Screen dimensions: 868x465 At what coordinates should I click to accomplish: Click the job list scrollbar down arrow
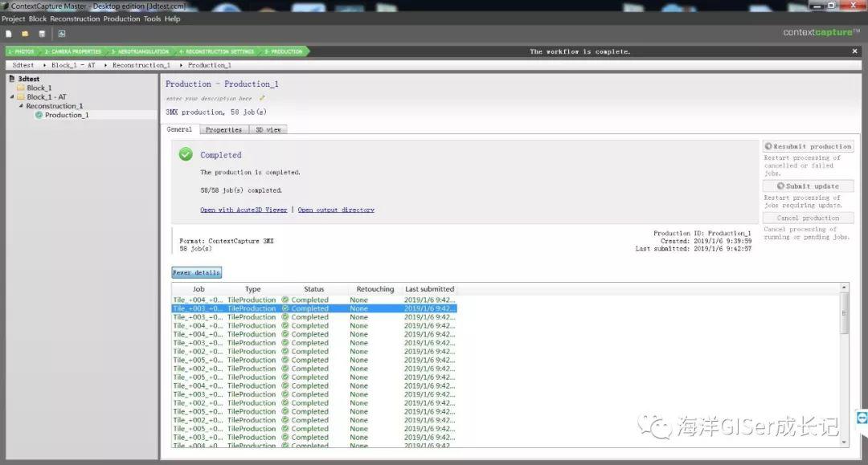tap(844, 442)
